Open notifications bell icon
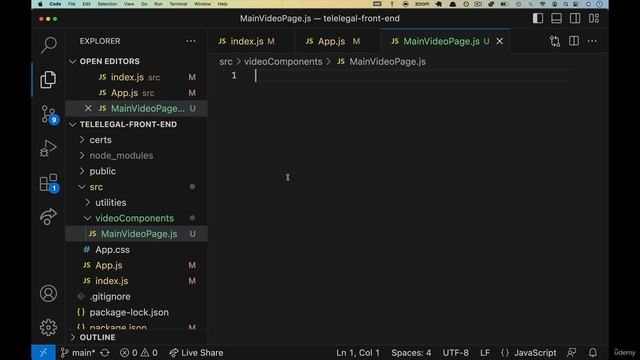 593,353
